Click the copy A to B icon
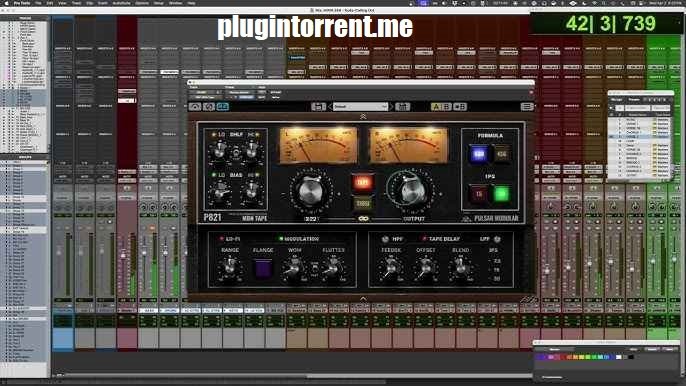The image size is (686, 386). [460, 106]
